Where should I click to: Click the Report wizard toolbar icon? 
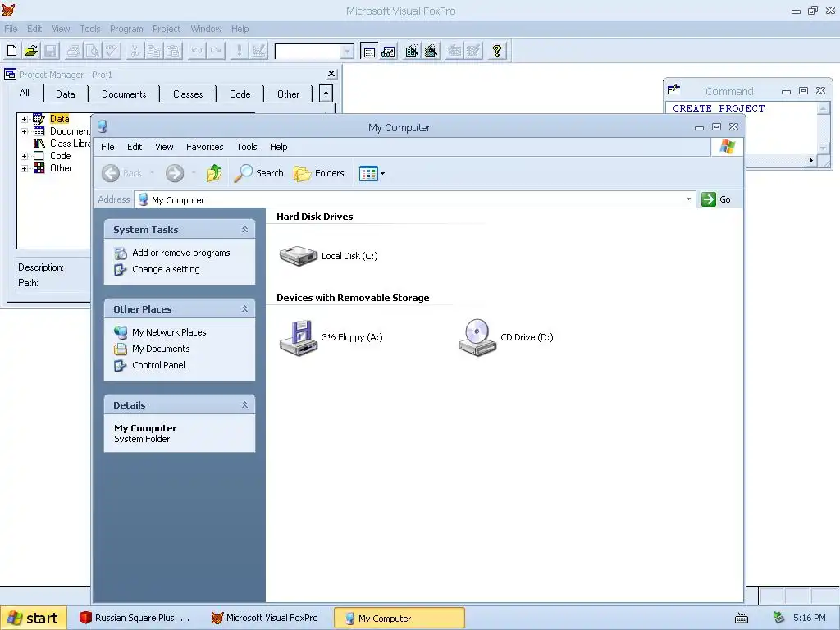tap(431, 51)
